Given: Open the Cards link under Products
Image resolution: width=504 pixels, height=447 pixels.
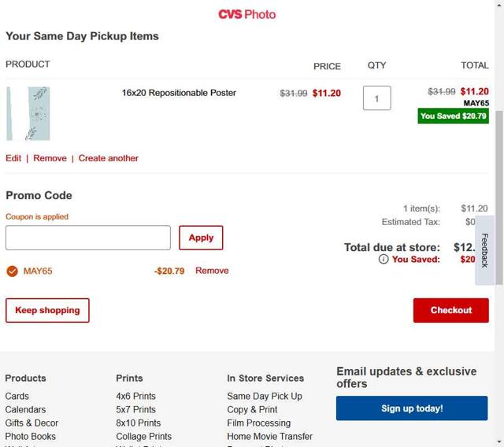Looking at the screenshot, I should [17, 397].
